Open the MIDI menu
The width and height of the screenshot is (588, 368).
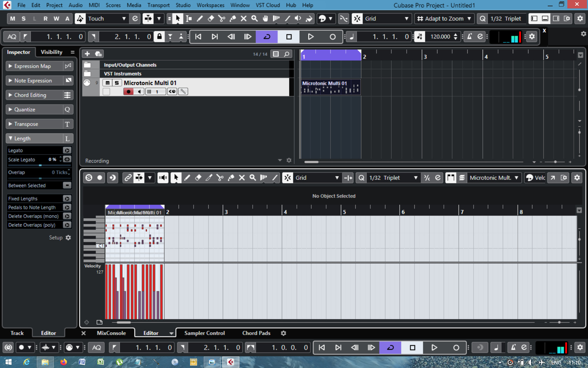[x=94, y=5]
